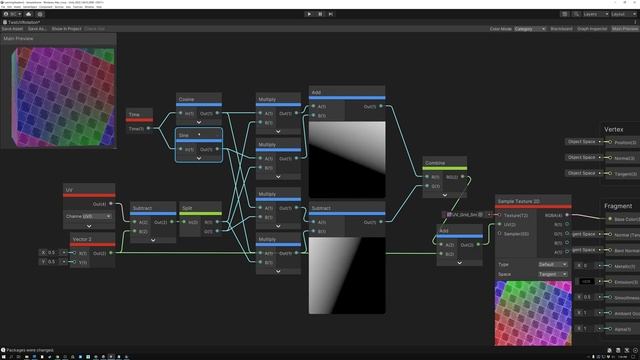The width and height of the screenshot is (640, 360).
Task: Click the Base Color input port in Fragment
Action: click(x=610, y=219)
